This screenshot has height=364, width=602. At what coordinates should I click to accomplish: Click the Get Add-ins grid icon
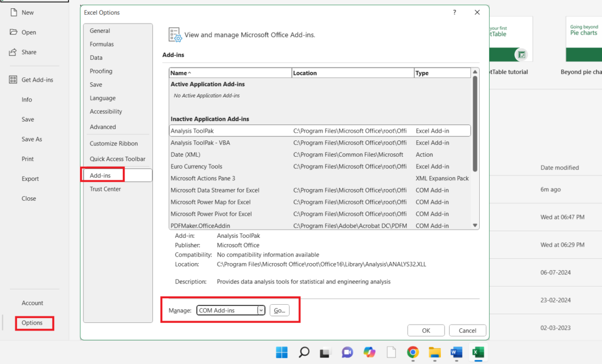[13, 79]
